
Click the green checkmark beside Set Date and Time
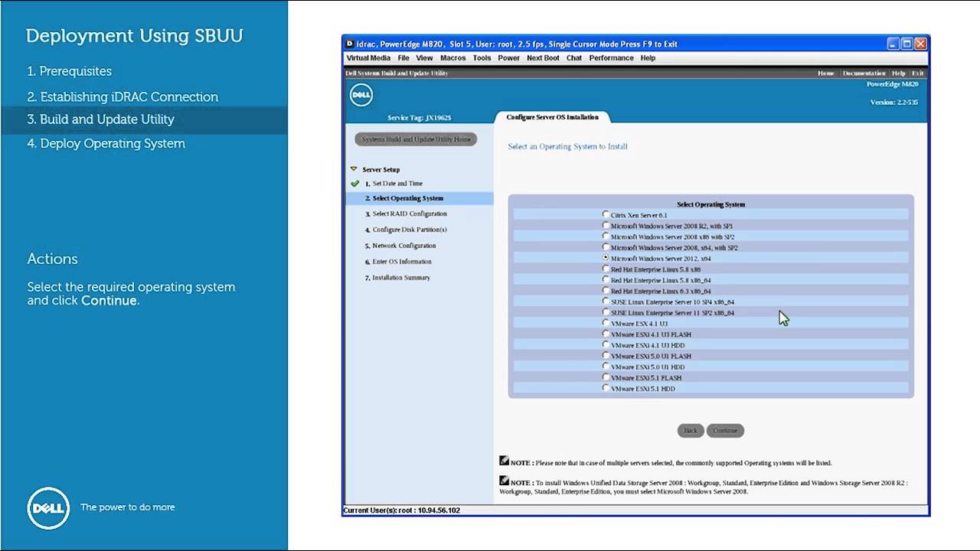tap(354, 184)
